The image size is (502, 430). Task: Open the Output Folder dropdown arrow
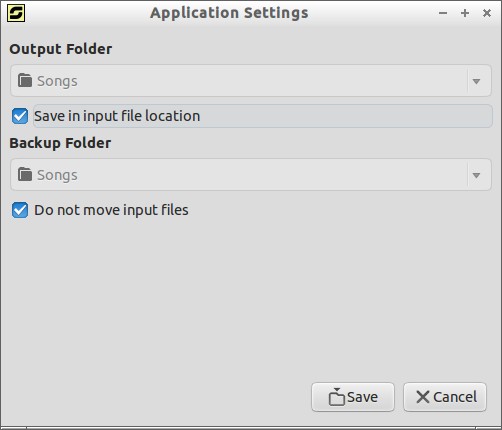[x=476, y=81]
